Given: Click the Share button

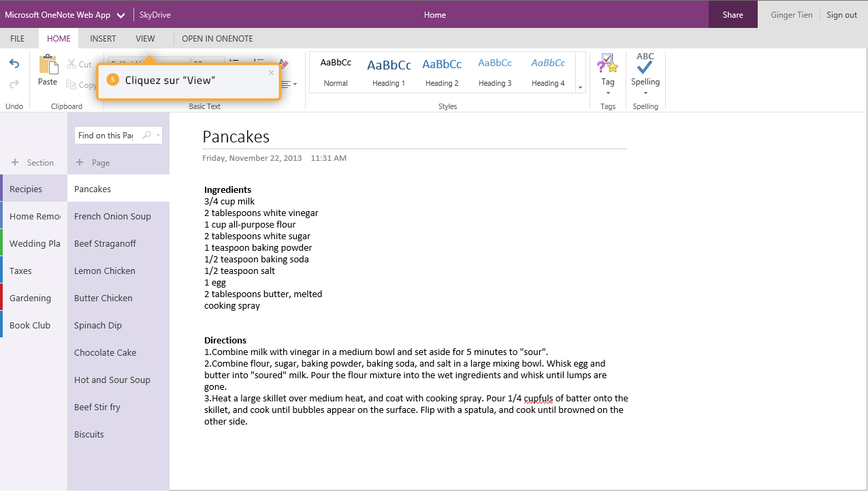Looking at the screenshot, I should [733, 14].
